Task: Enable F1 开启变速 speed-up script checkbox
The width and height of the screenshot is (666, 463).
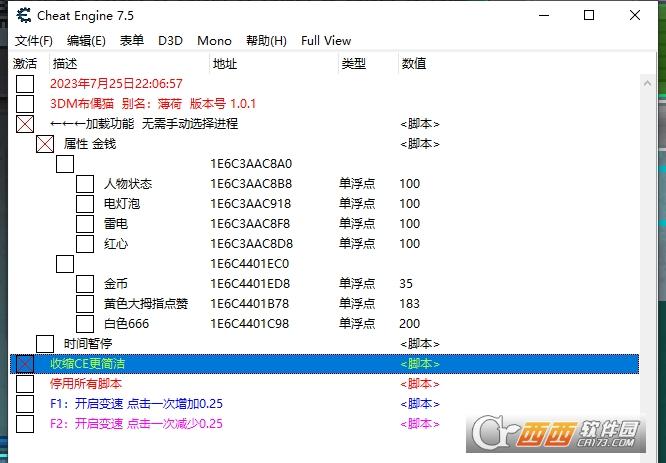Action: [25, 404]
